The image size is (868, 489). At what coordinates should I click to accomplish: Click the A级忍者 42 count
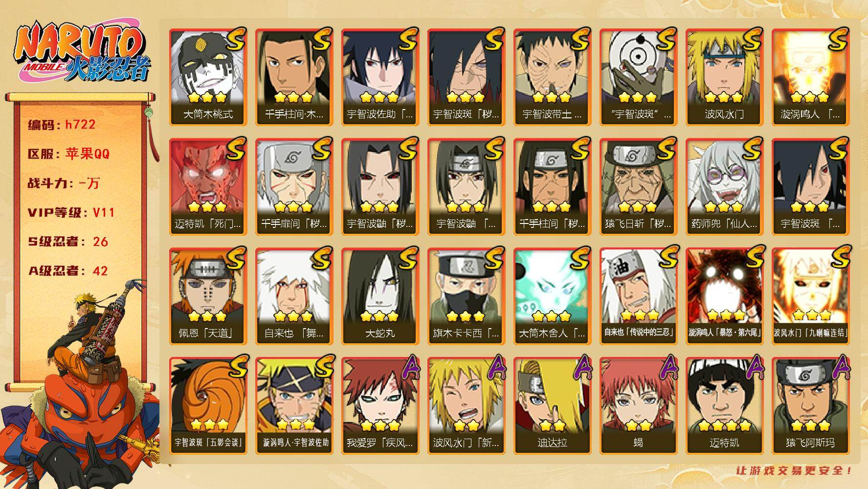click(68, 271)
